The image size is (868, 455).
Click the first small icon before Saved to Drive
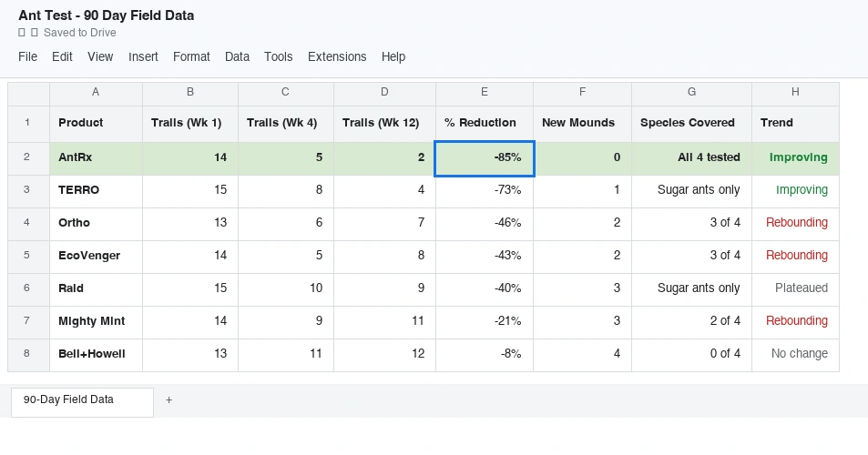pyautogui.click(x=22, y=32)
